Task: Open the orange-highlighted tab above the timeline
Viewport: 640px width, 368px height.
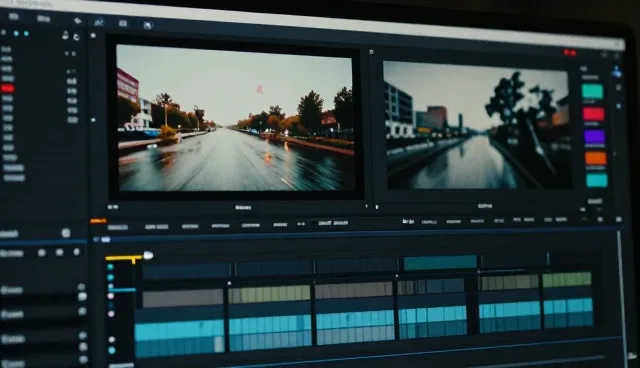Action: 98,221
